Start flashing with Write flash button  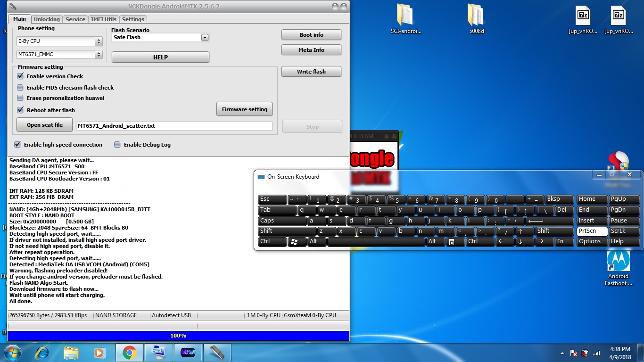(x=312, y=72)
